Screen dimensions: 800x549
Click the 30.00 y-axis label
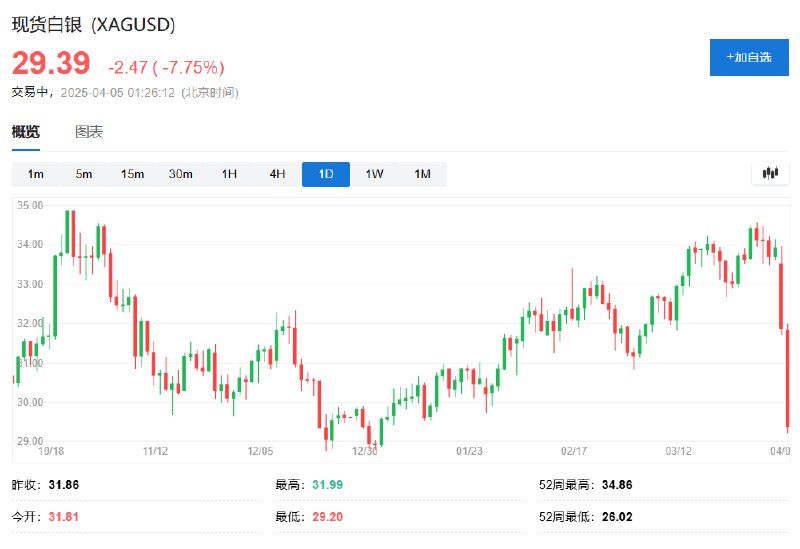(30, 402)
